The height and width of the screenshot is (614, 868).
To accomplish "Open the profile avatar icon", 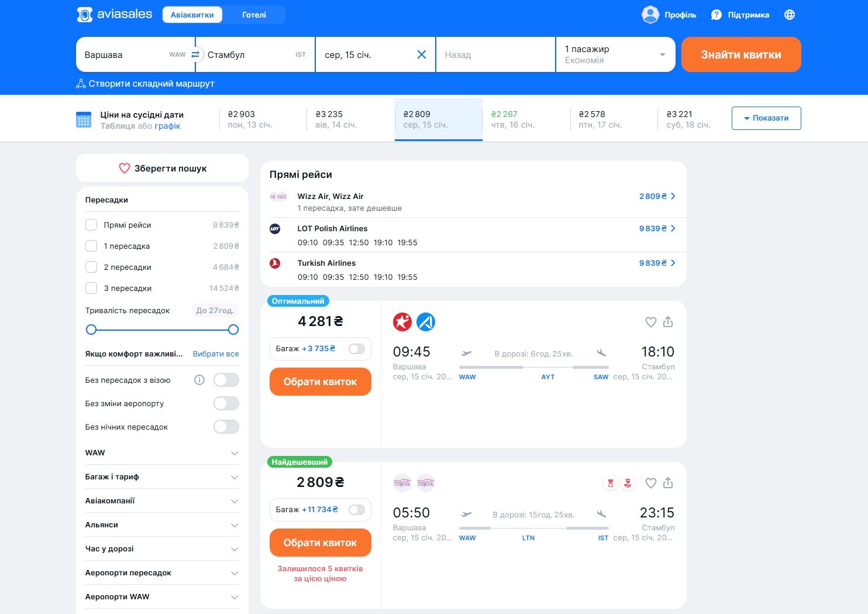I will (650, 15).
